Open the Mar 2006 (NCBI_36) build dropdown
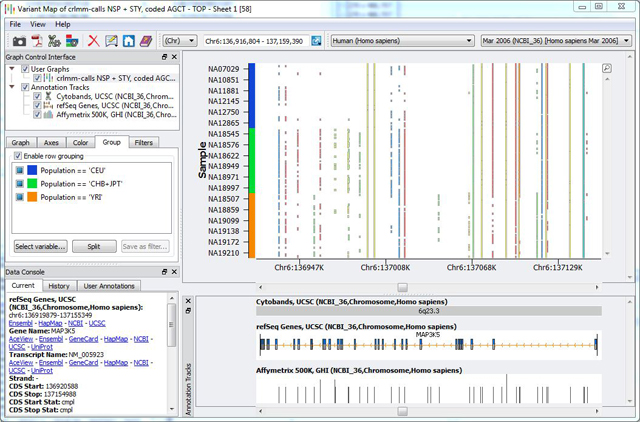This screenshot has height=422, width=640. click(556, 41)
